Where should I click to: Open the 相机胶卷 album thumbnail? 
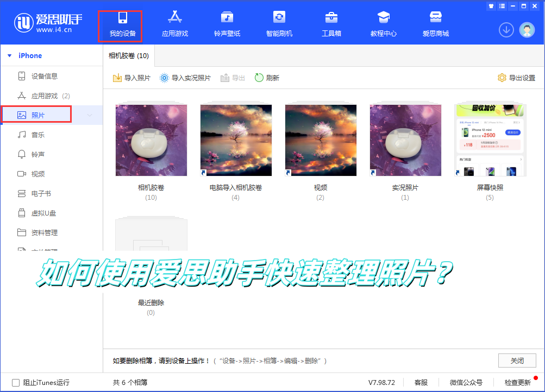[x=151, y=140]
